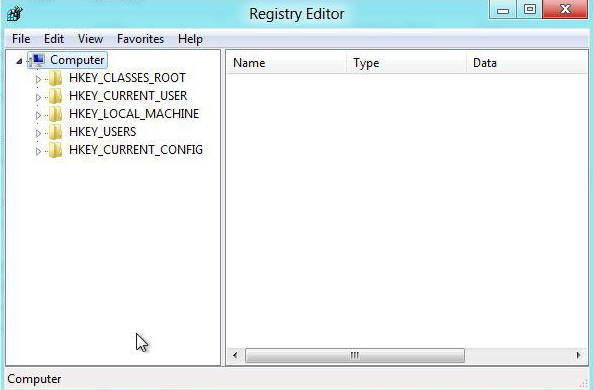Collapse the Computer root node
593x390 pixels.
(19, 61)
